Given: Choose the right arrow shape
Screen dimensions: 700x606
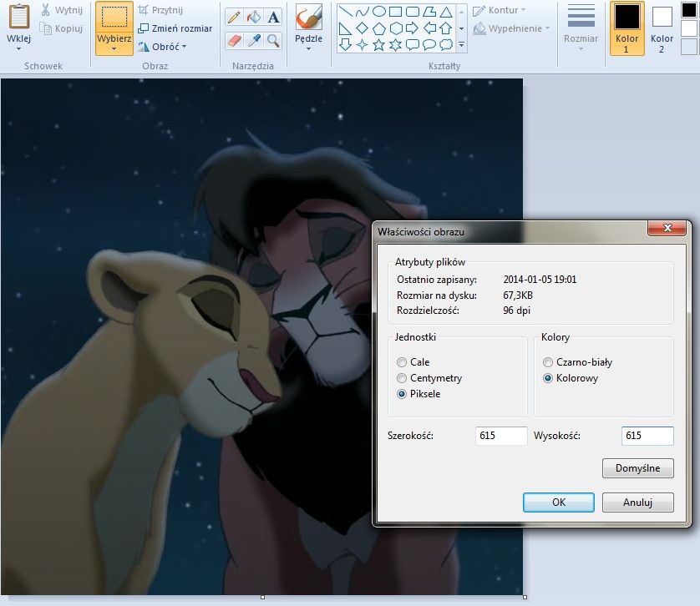Looking at the screenshot, I should pyautogui.click(x=412, y=28).
